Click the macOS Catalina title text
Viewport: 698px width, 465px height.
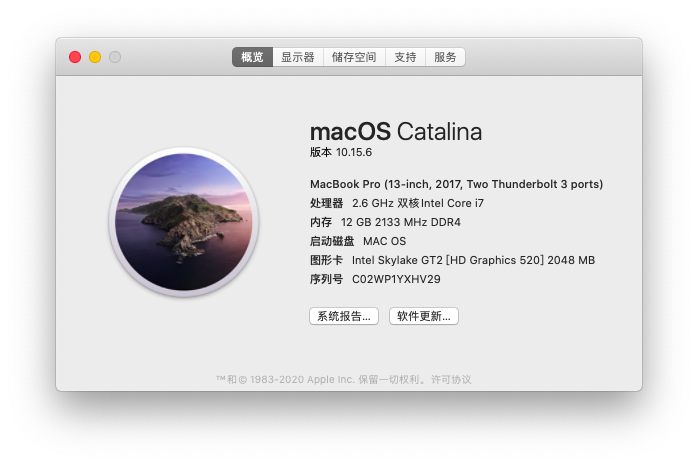pos(396,131)
